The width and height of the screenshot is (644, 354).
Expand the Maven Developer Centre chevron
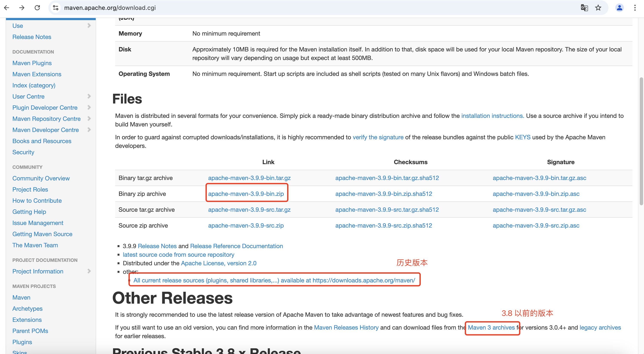pos(89,130)
